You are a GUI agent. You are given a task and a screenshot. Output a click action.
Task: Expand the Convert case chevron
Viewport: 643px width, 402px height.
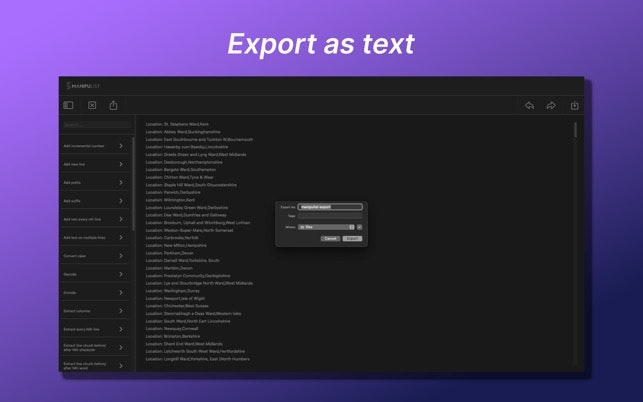121,256
